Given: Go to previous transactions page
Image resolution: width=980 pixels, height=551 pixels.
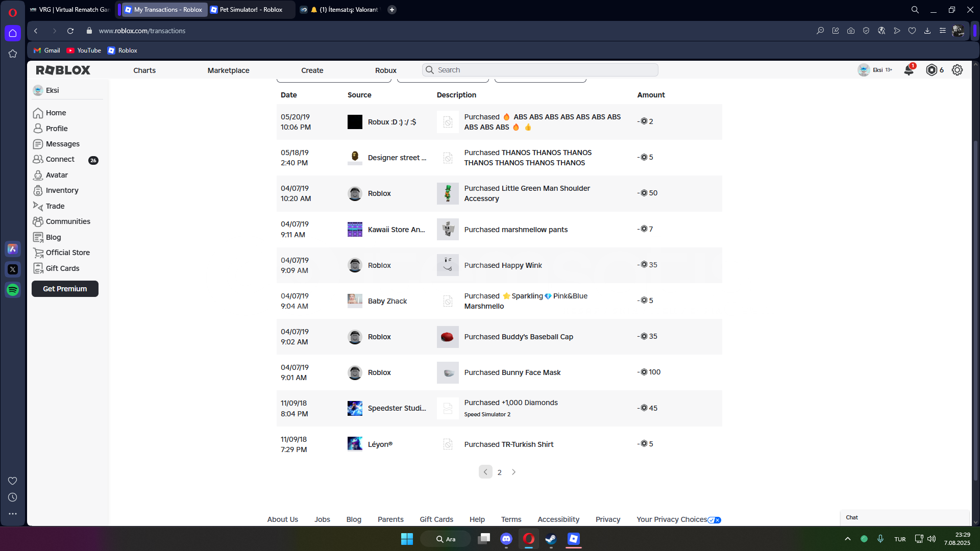Looking at the screenshot, I should click(x=485, y=472).
